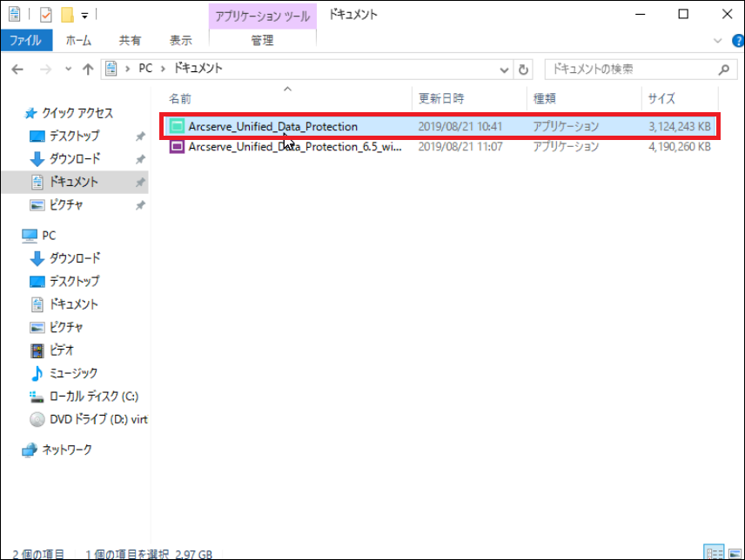Image resolution: width=745 pixels, height=560 pixels.
Task: Click the search magnifier icon
Action: pos(723,70)
